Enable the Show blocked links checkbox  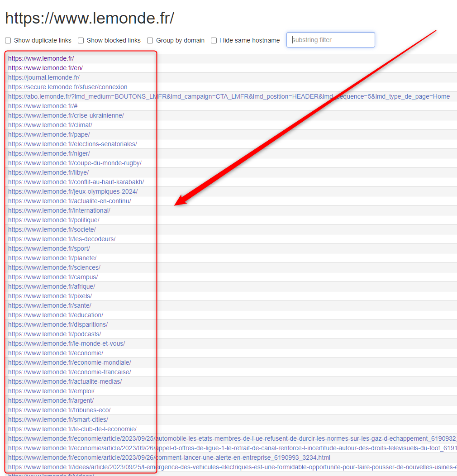pyautogui.click(x=80, y=40)
